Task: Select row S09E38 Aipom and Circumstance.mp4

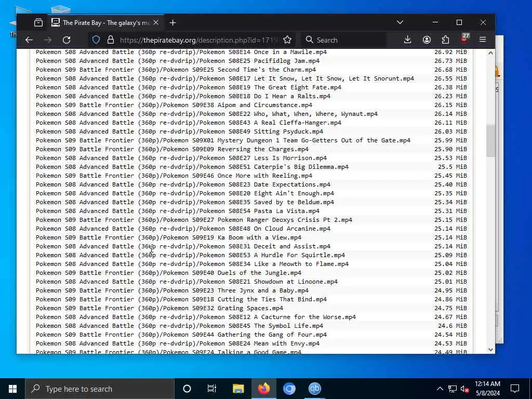Action: tap(251, 105)
